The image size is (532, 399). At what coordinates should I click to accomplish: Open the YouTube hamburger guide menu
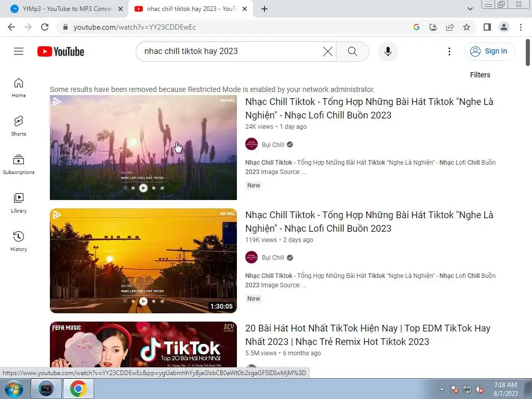19,51
